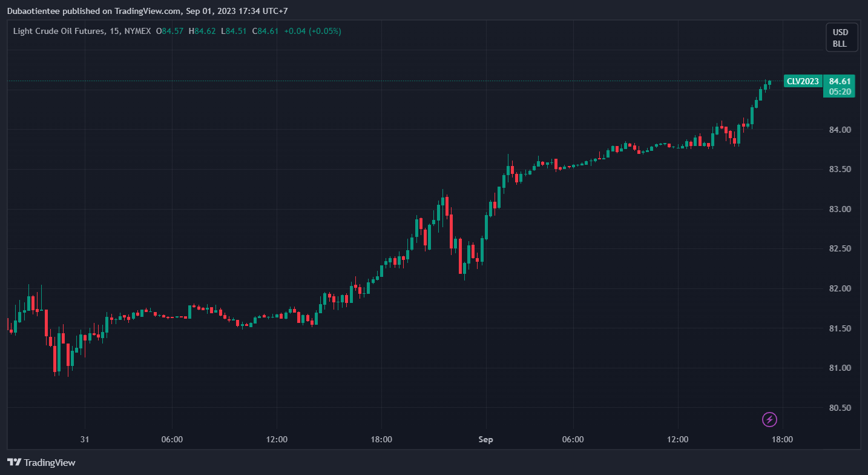
Task: Select the O84.57 open value in legend
Action: click(169, 31)
